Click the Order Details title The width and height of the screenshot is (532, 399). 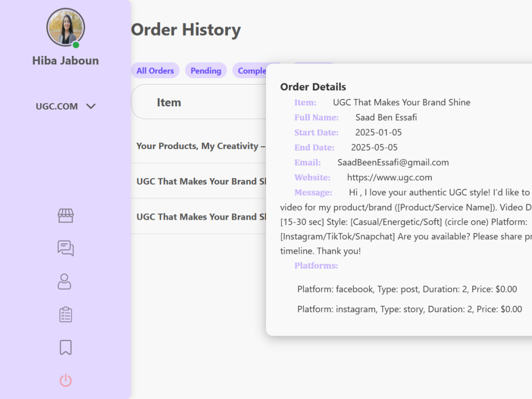(313, 87)
